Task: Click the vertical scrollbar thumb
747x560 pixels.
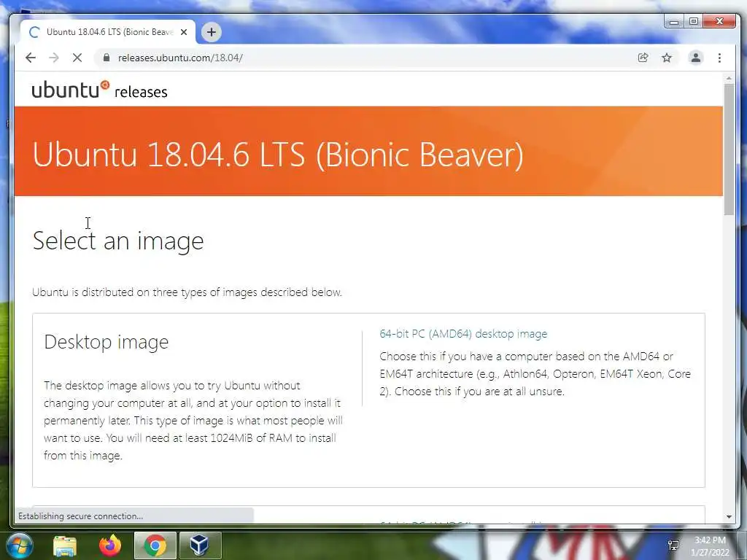Action: (x=729, y=149)
